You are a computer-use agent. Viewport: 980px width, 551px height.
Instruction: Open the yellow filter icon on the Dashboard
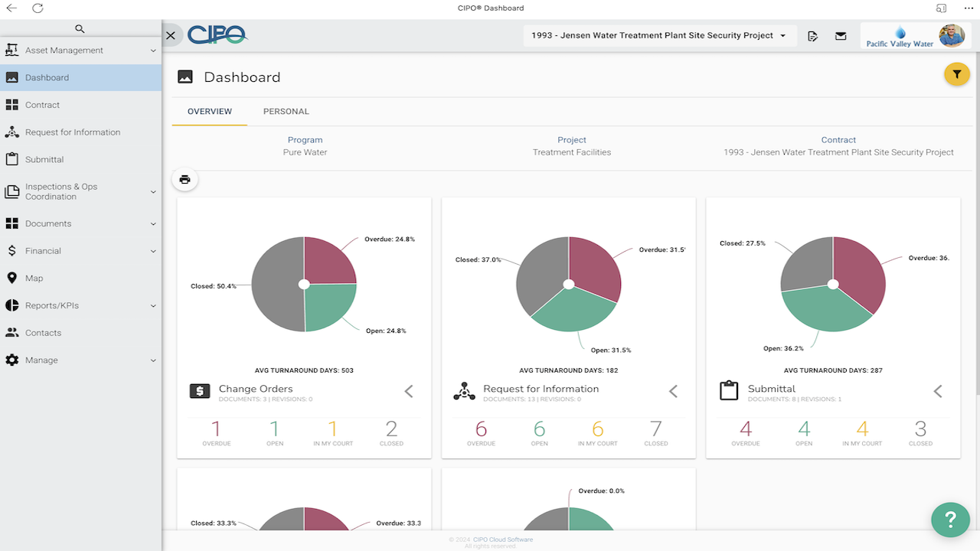click(957, 73)
